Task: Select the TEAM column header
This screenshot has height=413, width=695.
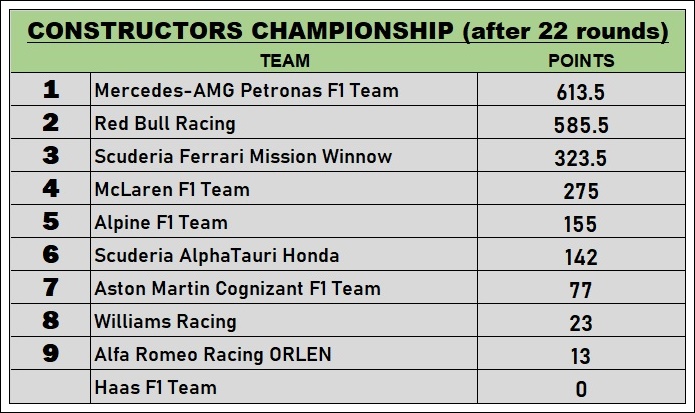Action: point(284,61)
